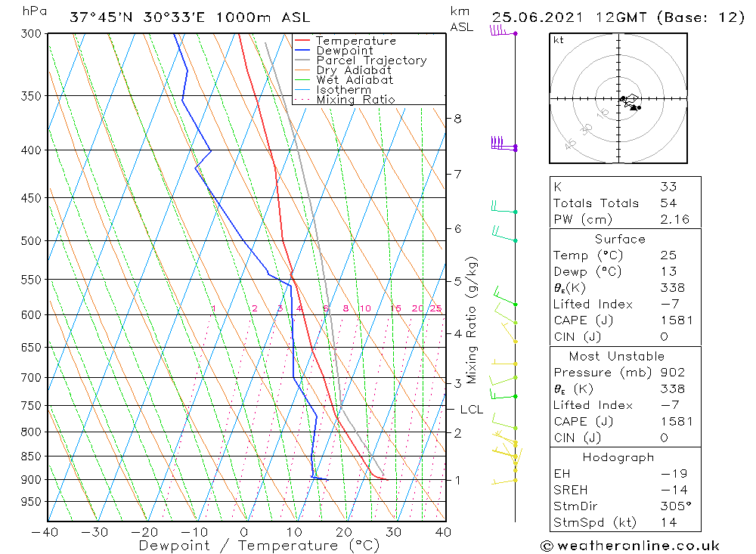Click the Dewpoint / Temperature (°C) axis title

click(259, 546)
